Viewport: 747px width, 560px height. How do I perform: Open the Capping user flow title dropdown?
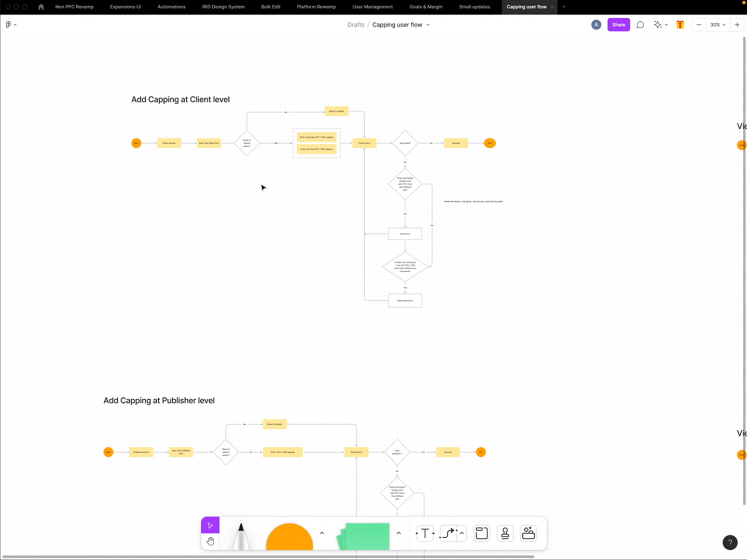pos(427,25)
